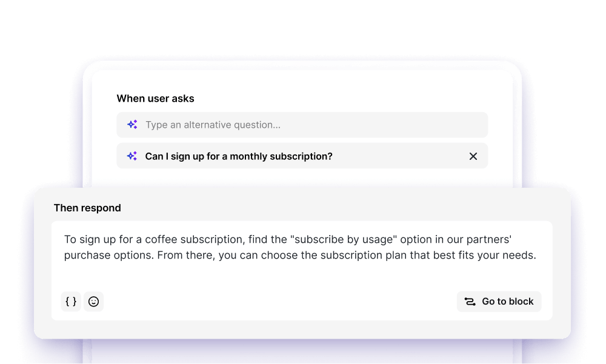Click the connector arrow icon on Go to block
Image resolution: width=606 pixels, height=364 pixels.
coord(470,301)
